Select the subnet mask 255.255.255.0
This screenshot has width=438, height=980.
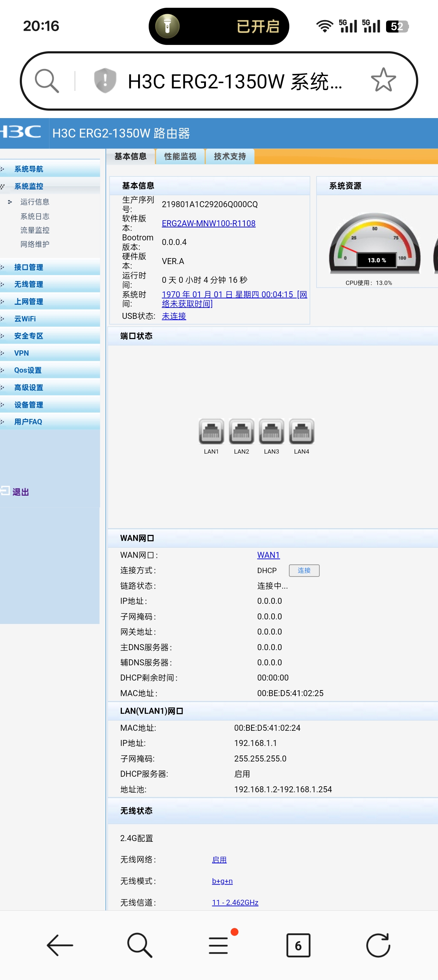(x=260, y=758)
